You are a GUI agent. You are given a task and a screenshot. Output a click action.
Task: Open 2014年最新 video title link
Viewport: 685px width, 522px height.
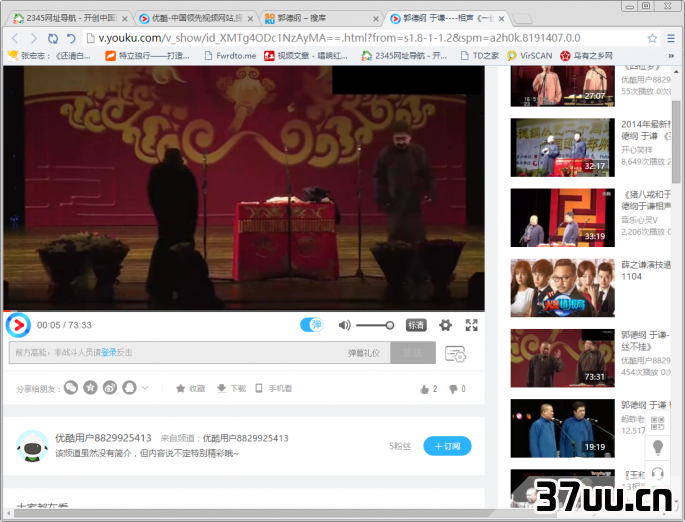click(x=646, y=130)
